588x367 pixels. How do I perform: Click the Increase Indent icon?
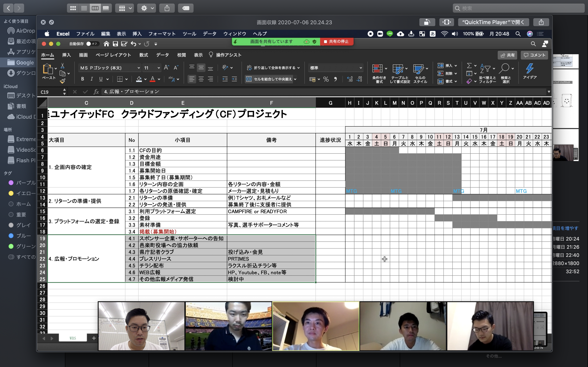coord(234,79)
